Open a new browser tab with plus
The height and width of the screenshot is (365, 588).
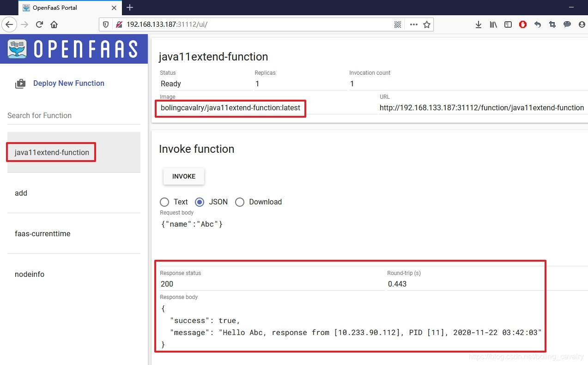[130, 7]
